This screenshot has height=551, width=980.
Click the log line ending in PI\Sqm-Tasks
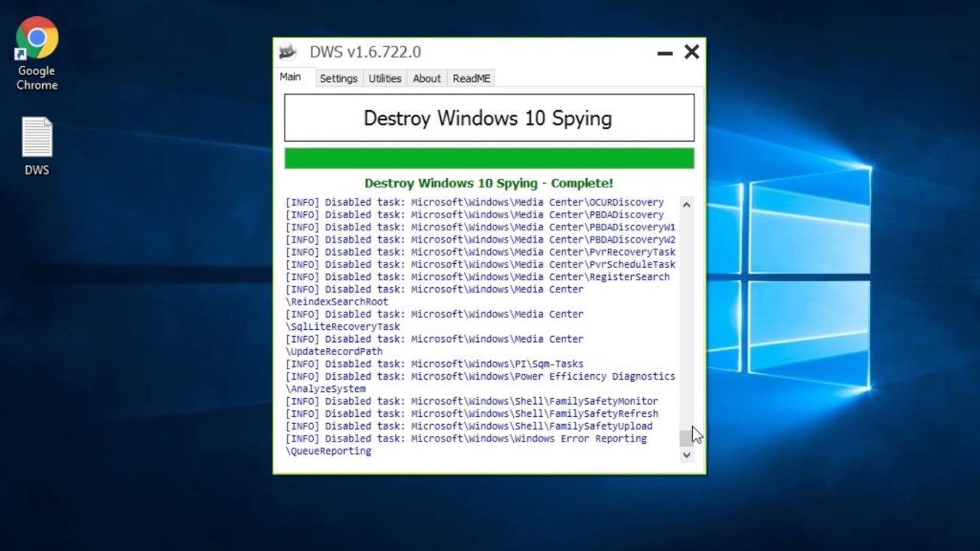(x=435, y=364)
